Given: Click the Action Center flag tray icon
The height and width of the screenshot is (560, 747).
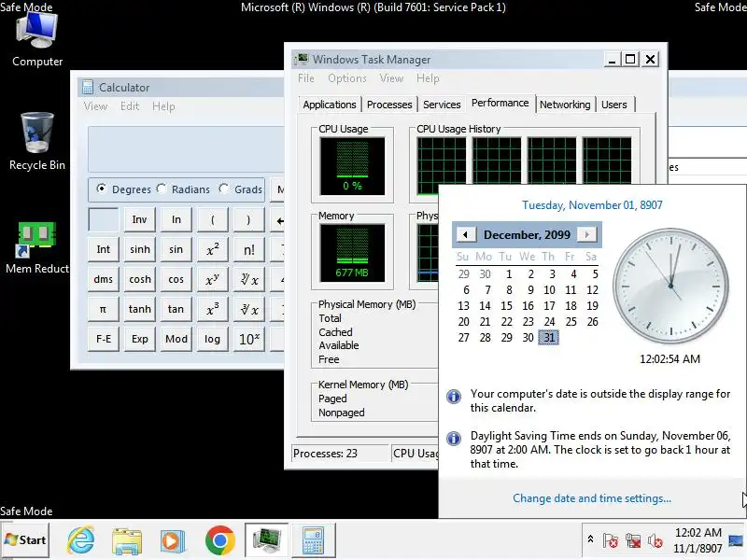Looking at the screenshot, I should [x=611, y=540].
